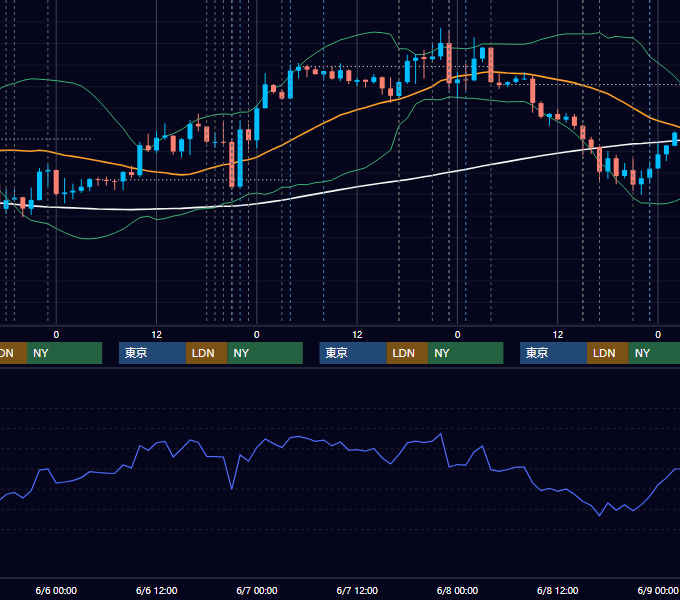680x600 pixels.
Task: Click the 6/6 00:00 time axis label
Action: pyautogui.click(x=56, y=590)
